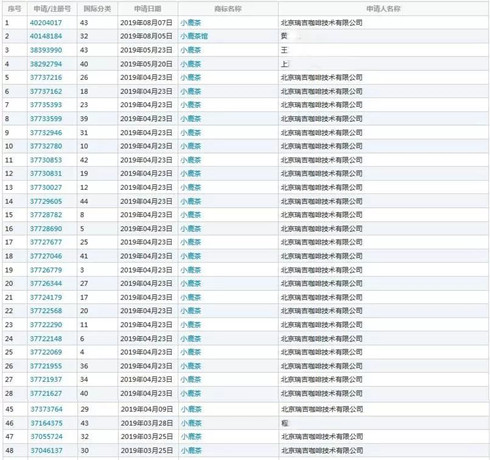The height and width of the screenshot is (460, 490).
Task: Open application number 40204017 link
Action: point(46,23)
